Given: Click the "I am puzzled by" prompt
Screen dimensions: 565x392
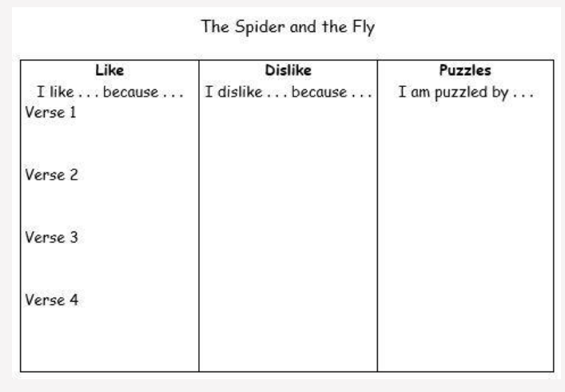Looking at the screenshot, I should point(466,93).
